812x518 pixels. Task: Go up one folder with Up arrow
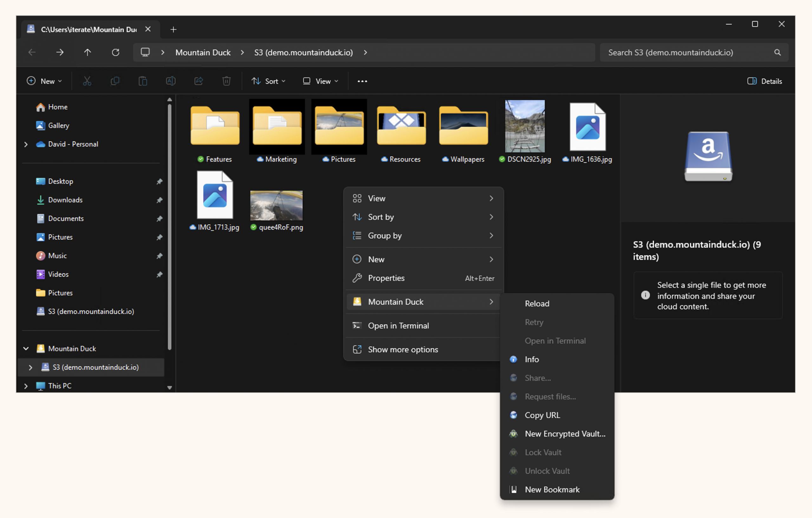[87, 52]
